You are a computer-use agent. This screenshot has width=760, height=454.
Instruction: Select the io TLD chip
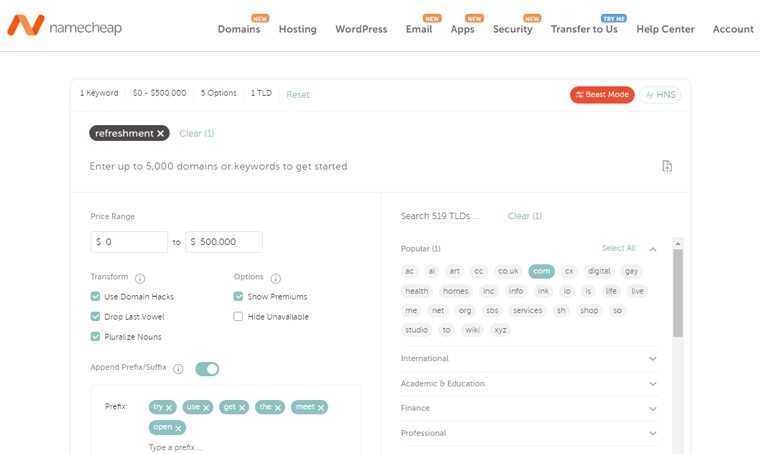[567, 291]
